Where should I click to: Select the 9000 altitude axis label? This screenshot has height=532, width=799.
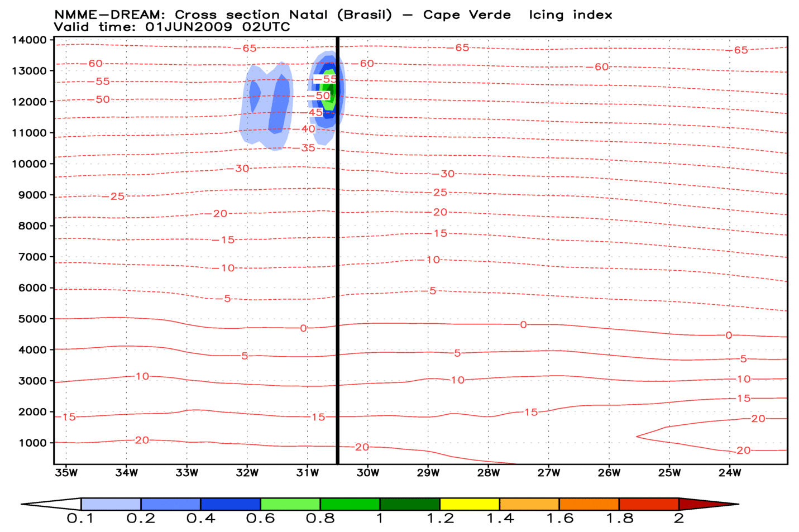32,195
